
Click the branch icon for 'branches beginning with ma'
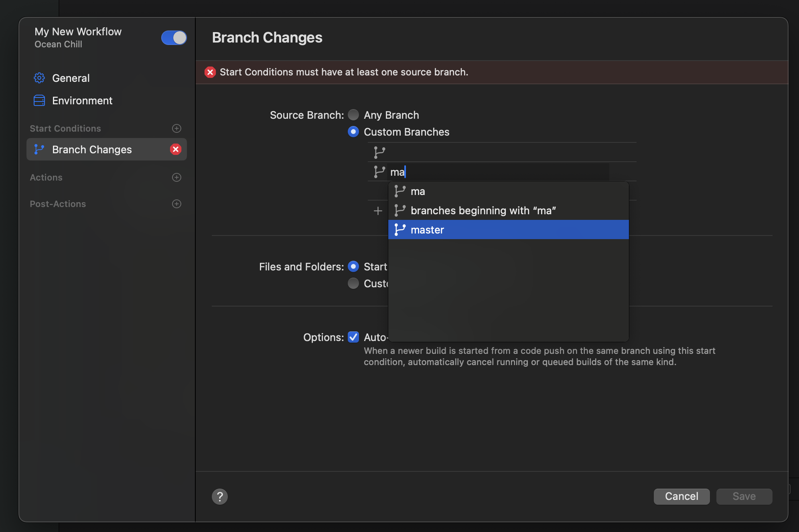[399, 209]
